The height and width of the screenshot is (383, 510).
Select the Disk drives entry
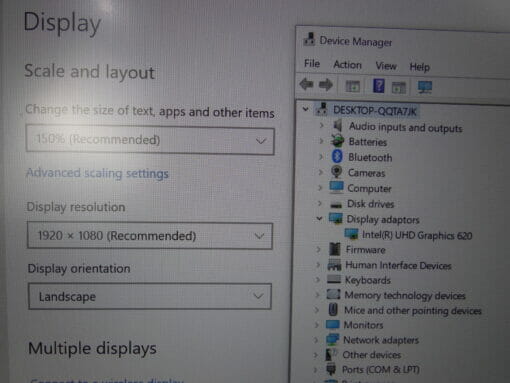click(371, 204)
